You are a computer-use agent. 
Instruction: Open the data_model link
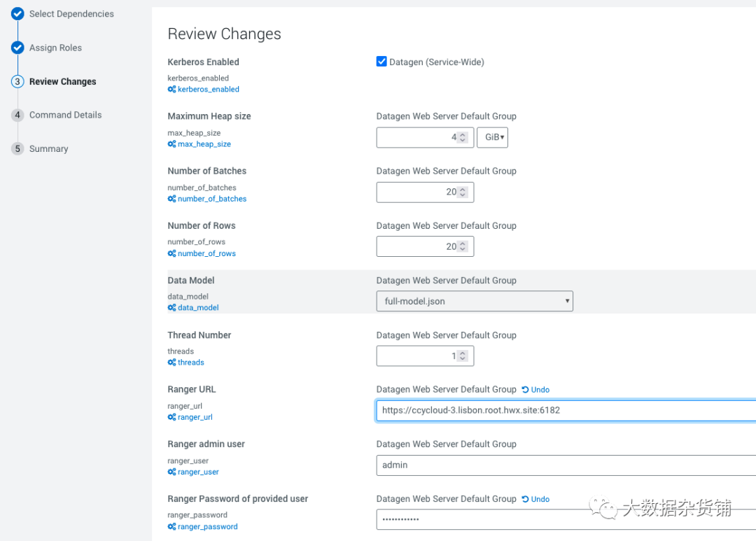tap(198, 308)
